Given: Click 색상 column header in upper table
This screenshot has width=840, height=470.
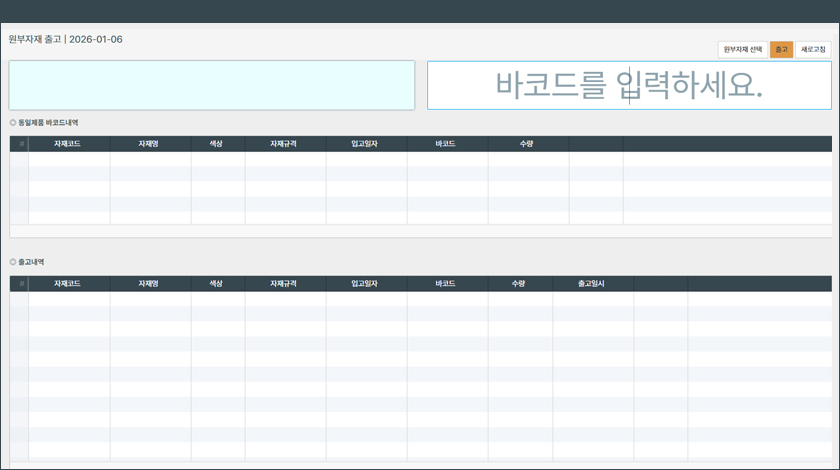Looking at the screenshot, I should point(217,144).
